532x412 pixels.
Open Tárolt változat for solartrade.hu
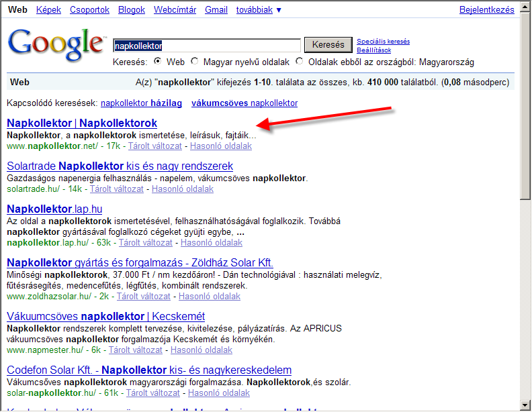click(116, 189)
